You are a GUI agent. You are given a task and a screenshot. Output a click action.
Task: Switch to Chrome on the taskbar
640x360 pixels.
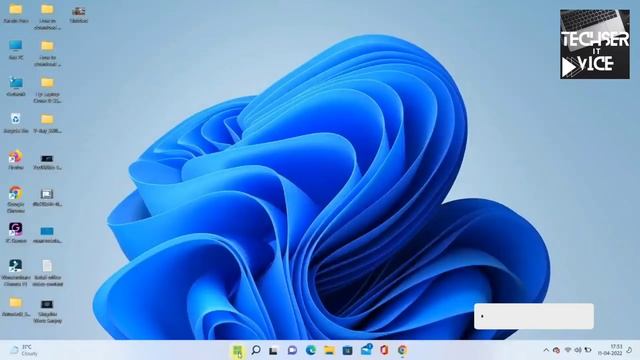pos(402,350)
